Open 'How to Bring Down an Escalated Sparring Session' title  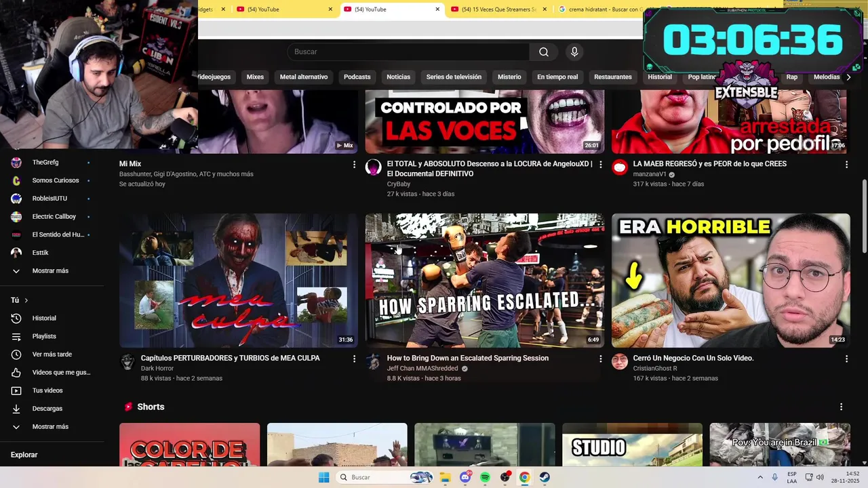point(468,359)
